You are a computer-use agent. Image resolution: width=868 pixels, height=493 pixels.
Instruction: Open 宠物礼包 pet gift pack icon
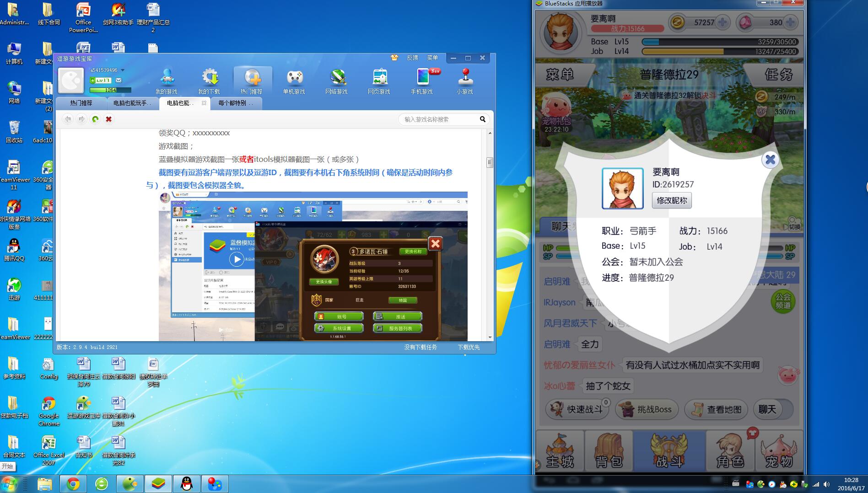(x=556, y=112)
